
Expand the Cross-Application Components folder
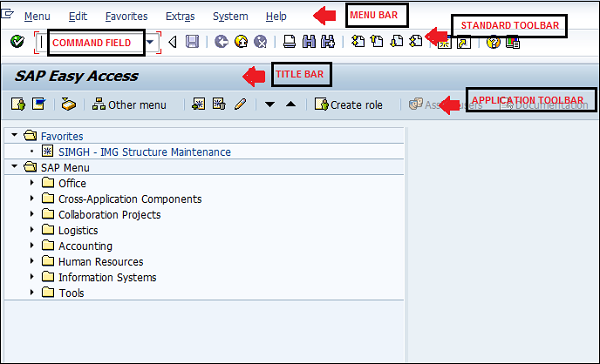(32, 198)
